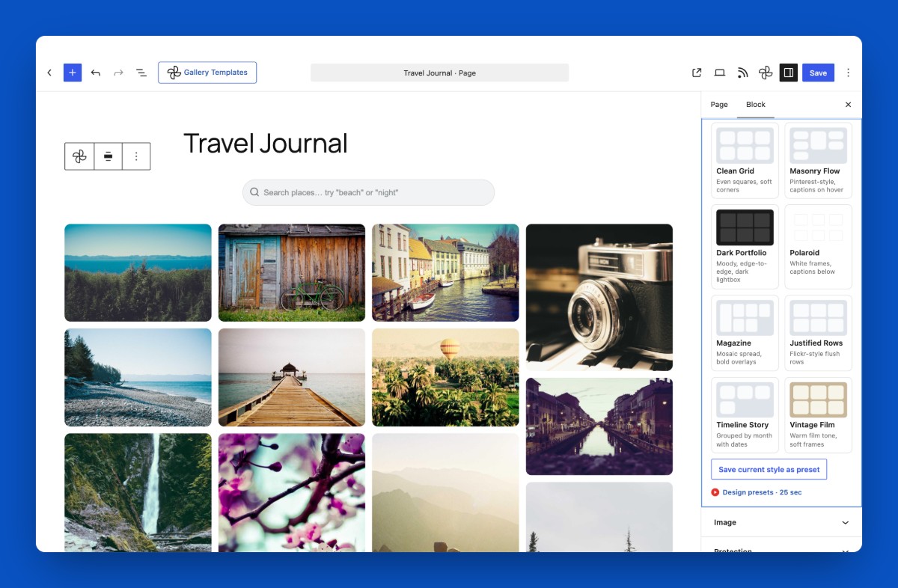Click the laptop device preview icon
898x588 pixels.
720,73
